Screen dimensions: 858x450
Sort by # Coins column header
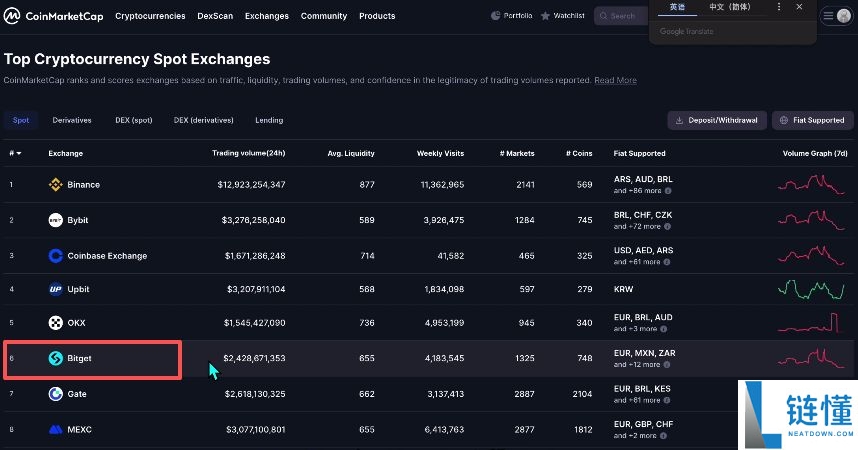pyautogui.click(x=579, y=153)
